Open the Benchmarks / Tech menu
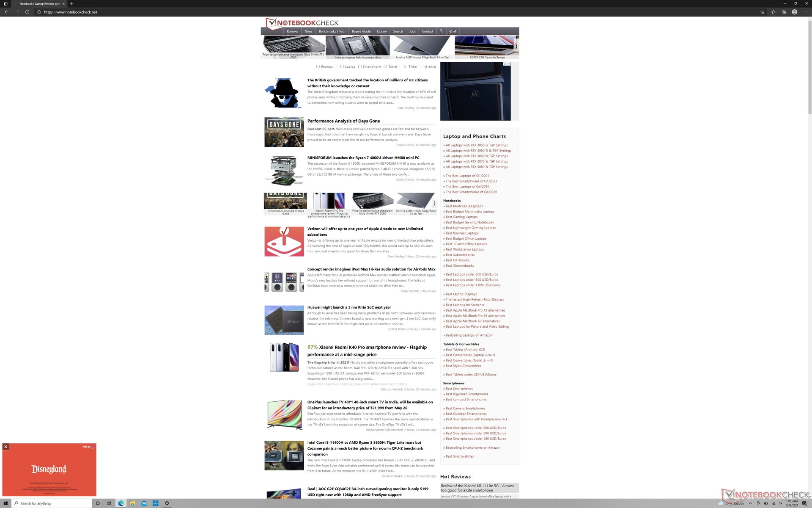The height and width of the screenshot is (508, 812). click(x=332, y=31)
